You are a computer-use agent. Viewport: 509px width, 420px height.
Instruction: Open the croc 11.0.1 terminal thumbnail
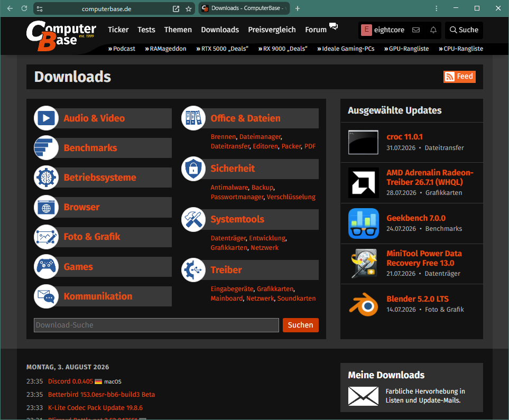click(x=363, y=142)
